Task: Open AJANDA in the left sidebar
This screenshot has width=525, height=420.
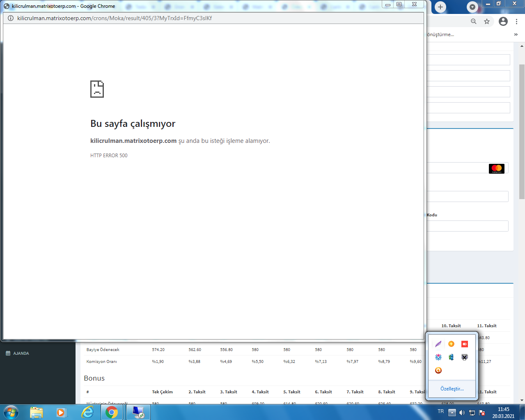Action: coord(21,353)
